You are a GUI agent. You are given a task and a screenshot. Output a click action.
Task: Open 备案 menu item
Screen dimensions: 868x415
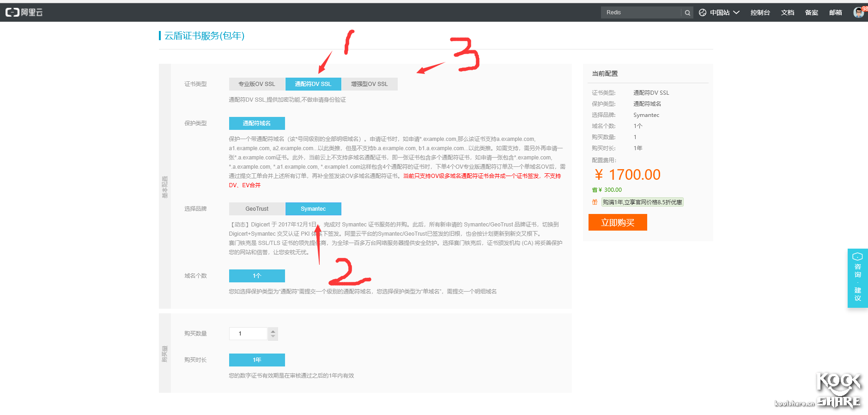[812, 12]
